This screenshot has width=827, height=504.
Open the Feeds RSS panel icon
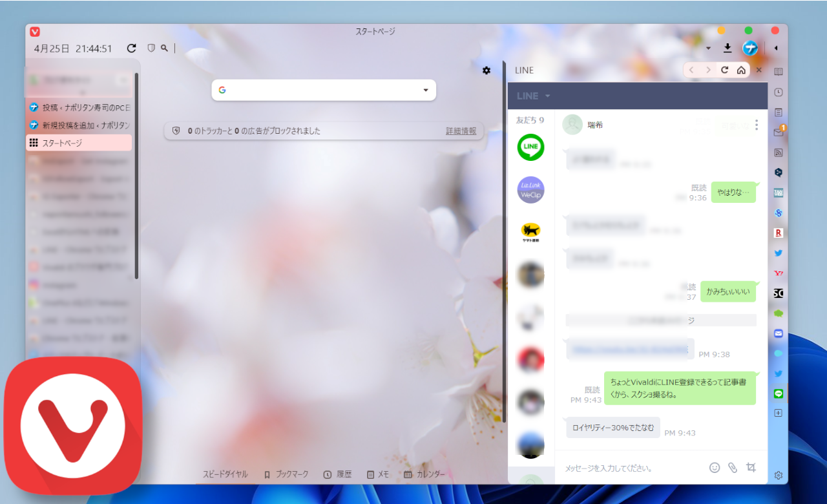(x=779, y=152)
